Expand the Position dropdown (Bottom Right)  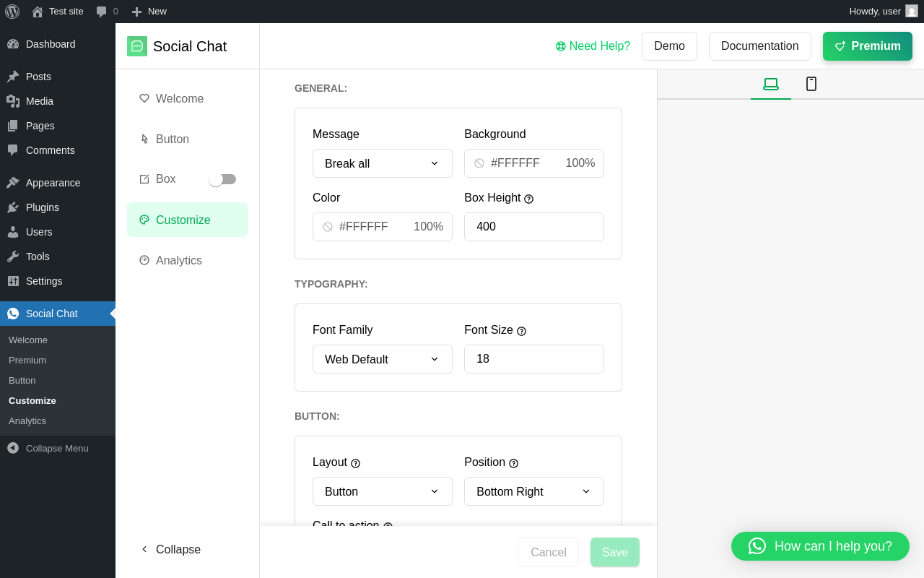click(x=534, y=491)
